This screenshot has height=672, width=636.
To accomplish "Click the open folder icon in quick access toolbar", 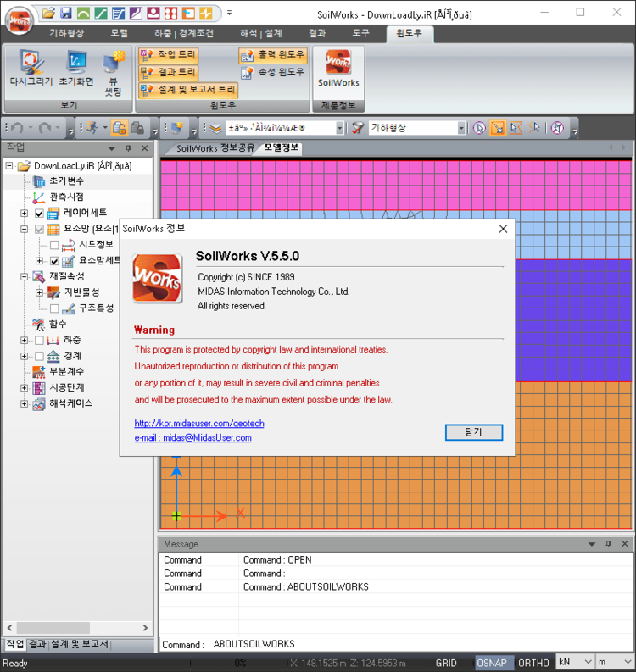I will (x=48, y=13).
